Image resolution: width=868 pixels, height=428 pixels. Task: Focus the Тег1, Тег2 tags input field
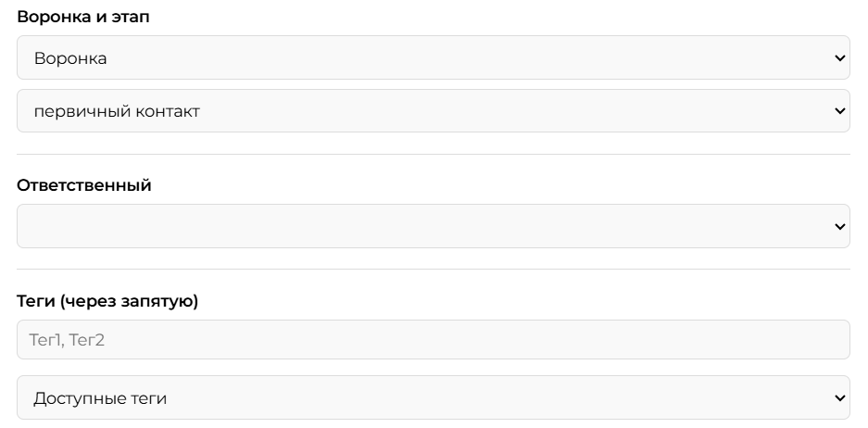[x=433, y=339]
